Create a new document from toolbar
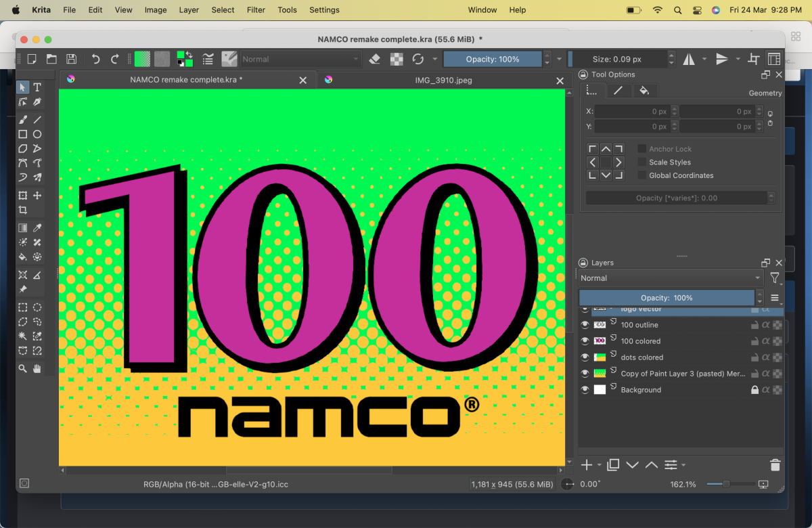Screen dimensions: 812x528 pos(32,59)
